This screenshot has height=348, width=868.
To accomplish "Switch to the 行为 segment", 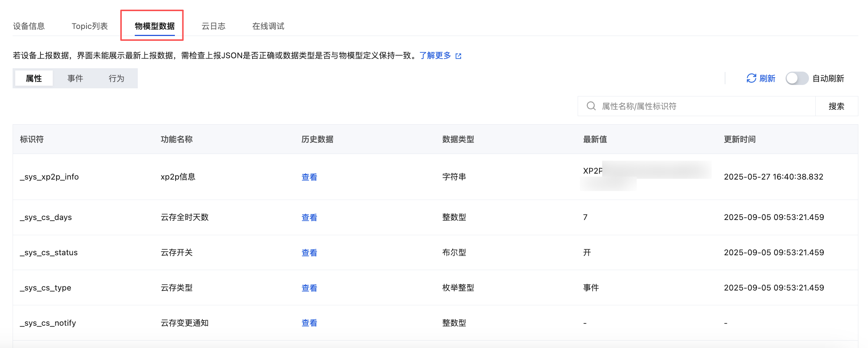I will coord(116,78).
